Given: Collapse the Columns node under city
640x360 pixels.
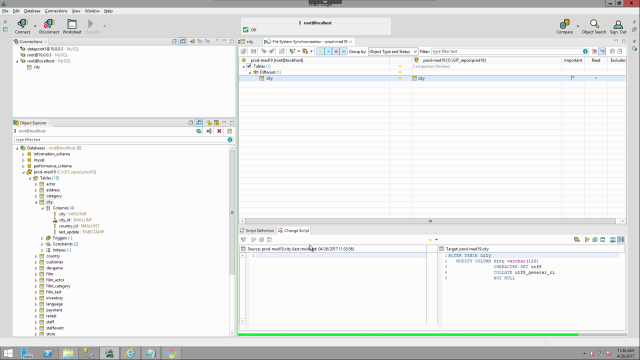Looking at the screenshot, I should point(42,208).
